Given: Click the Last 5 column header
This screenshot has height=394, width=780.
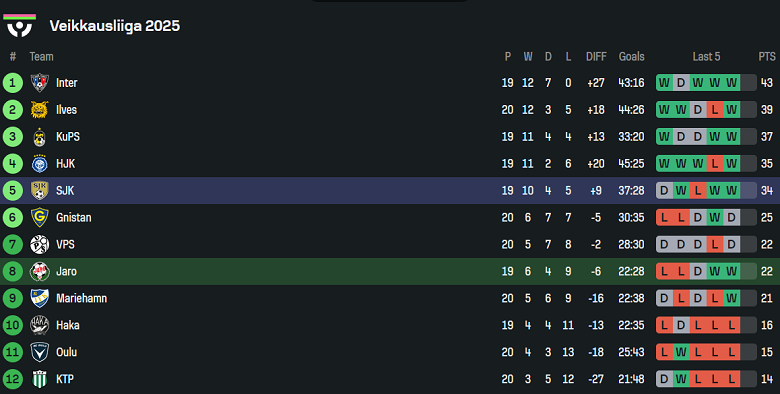Looking at the screenshot, I should [706, 57].
